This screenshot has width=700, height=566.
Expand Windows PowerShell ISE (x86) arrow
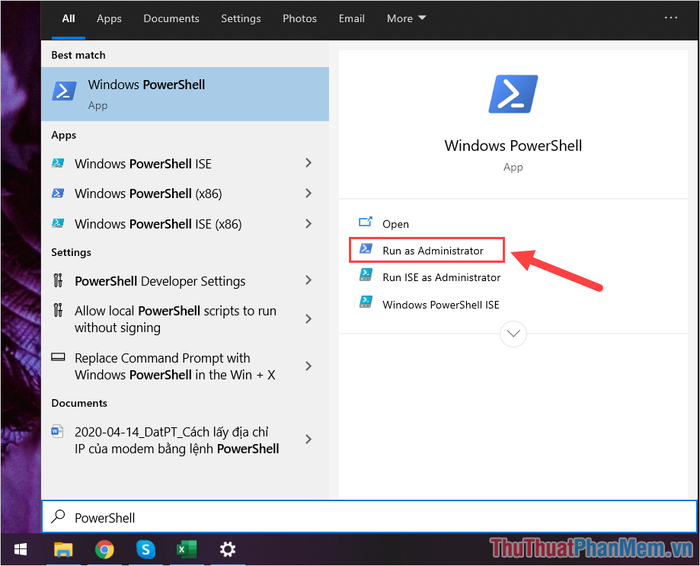point(308,224)
